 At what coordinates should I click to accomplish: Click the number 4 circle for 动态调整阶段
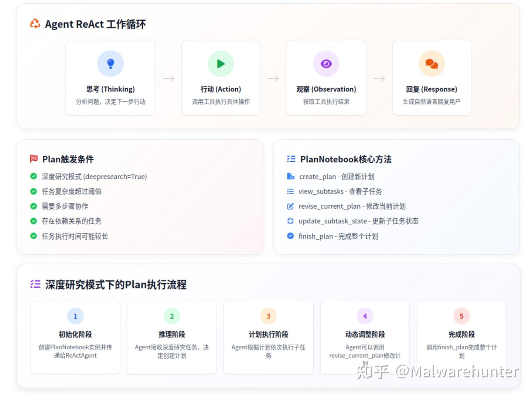pos(365,316)
